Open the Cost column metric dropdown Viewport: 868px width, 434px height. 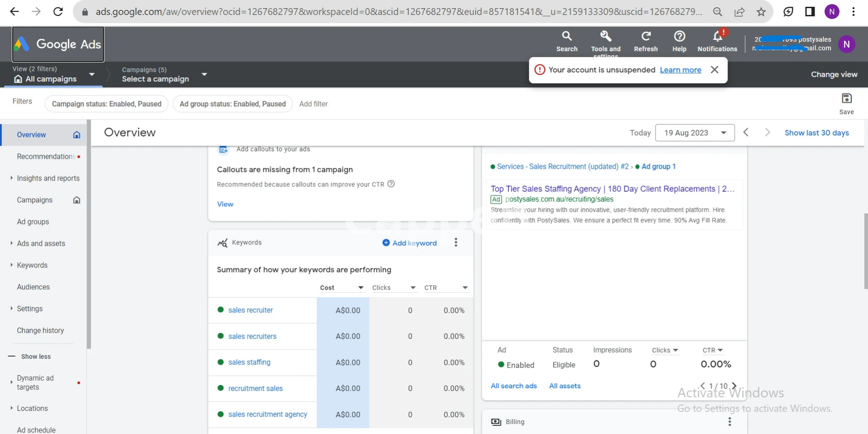[x=360, y=288]
